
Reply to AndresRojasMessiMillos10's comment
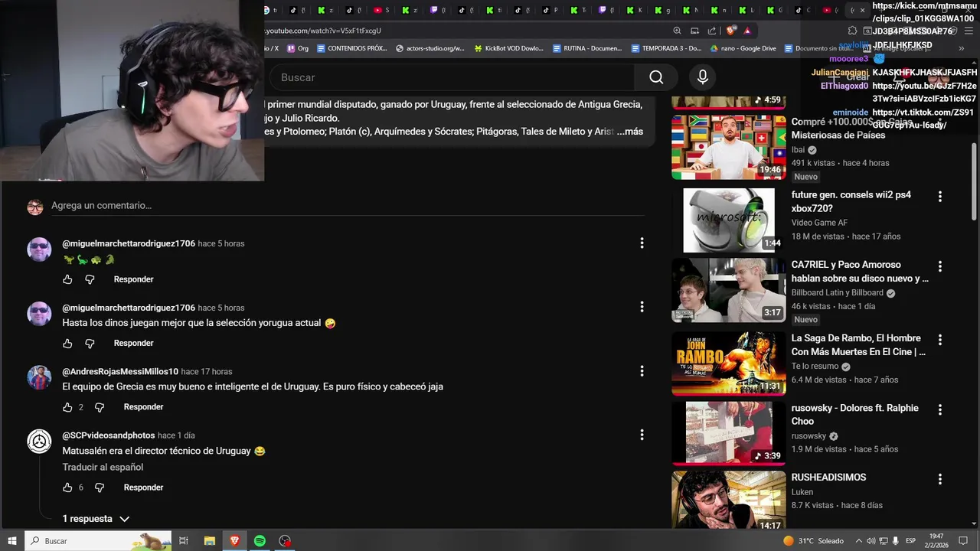[144, 407]
